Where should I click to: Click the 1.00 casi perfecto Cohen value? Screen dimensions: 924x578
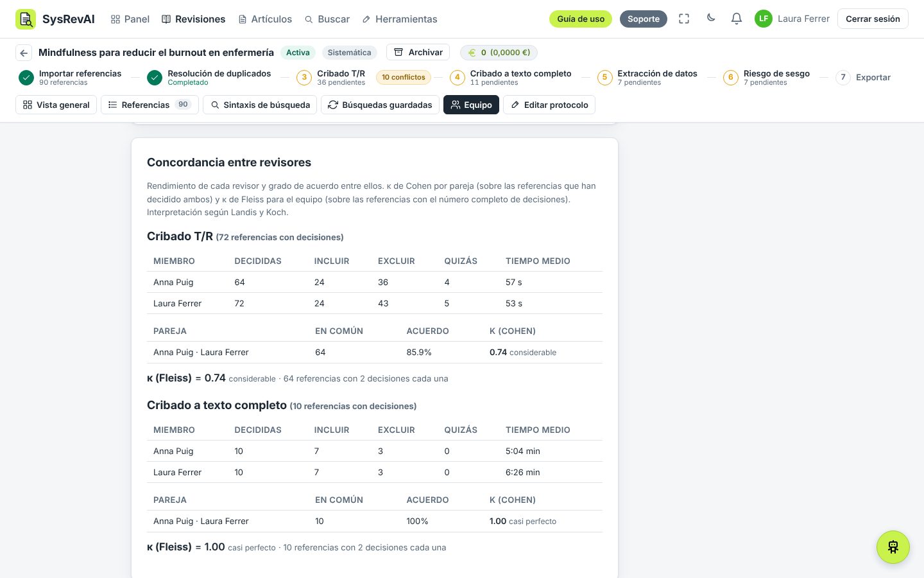coord(523,521)
